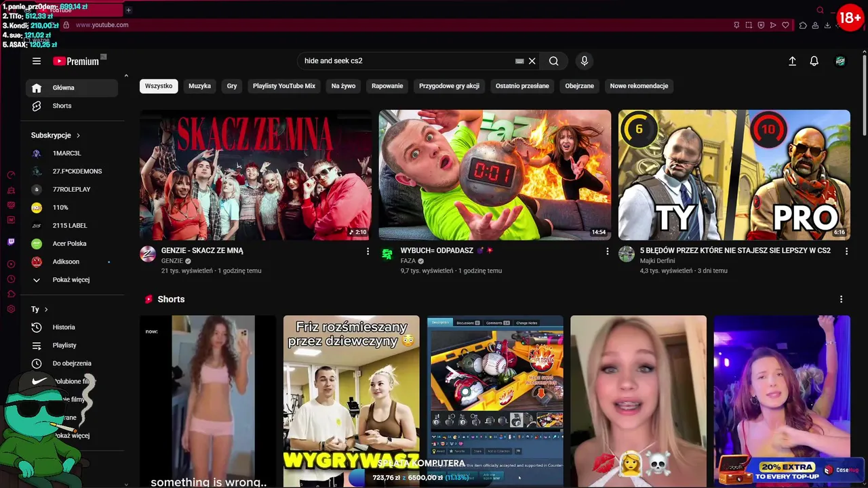868x488 pixels.
Task: Open the Shorts shelf three-dot menu
Action: (842, 299)
